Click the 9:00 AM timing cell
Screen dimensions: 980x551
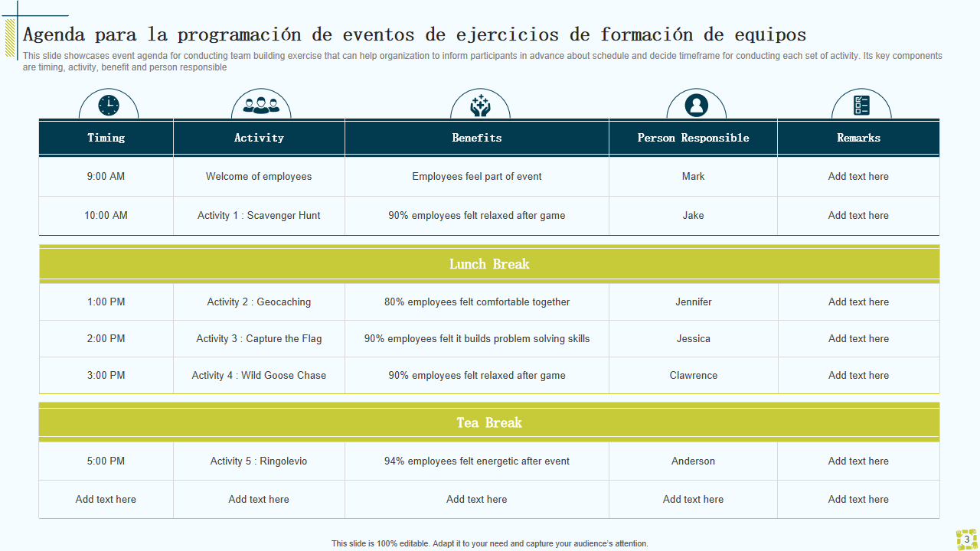106,177
